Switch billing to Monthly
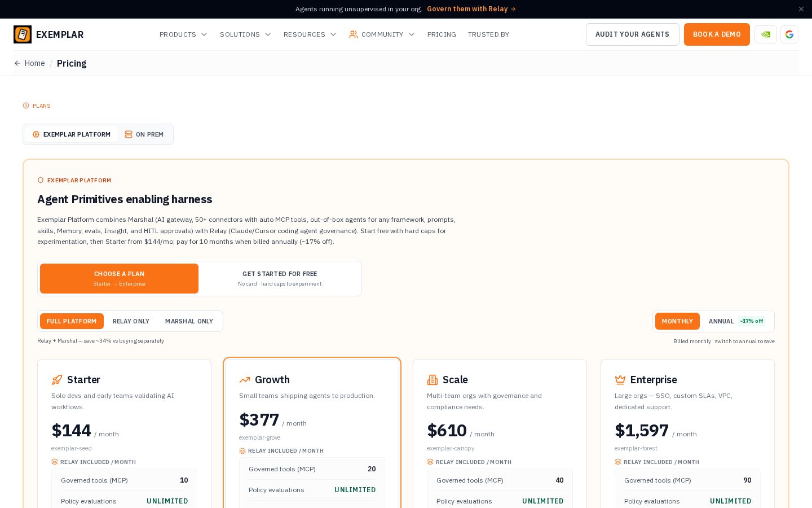Image resolution: width=812 pixels, height=508 pixels. (x=677, y=321)
